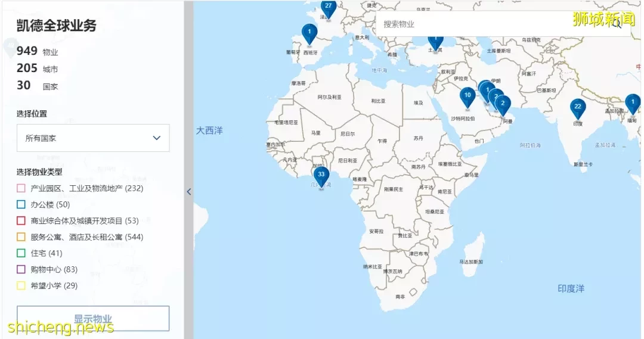Check 希望小学 (29) checkbox
644x339 pixels.
click(x=21, y=285)
